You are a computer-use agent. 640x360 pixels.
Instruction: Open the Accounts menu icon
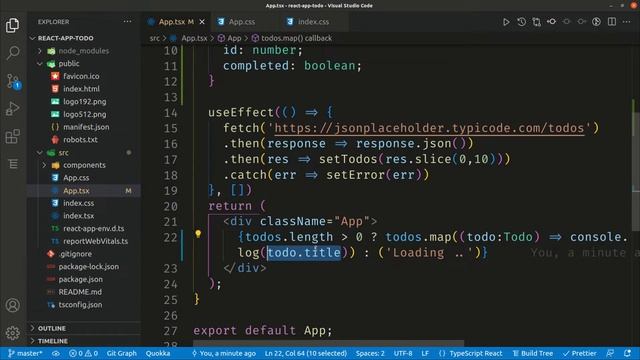[13, 305]
